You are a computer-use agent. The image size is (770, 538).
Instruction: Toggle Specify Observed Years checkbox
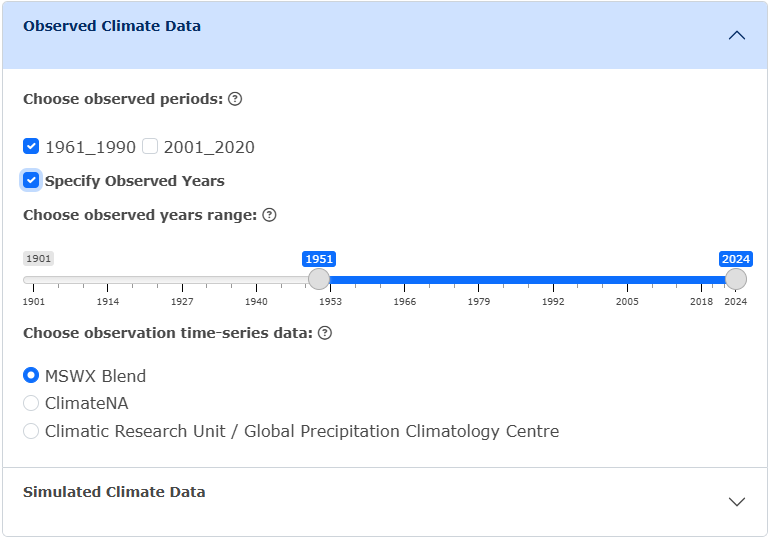click(x=31, y=180)
